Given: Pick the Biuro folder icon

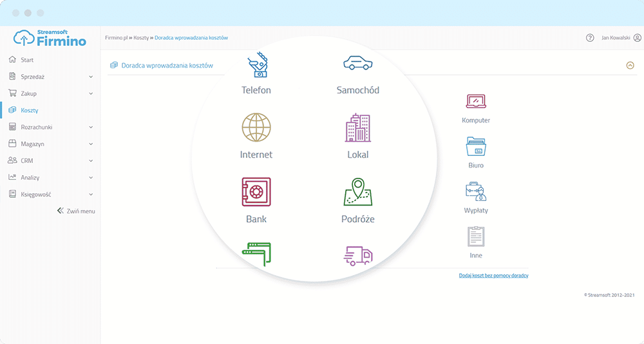Looking at the screenshot, I should tap(476, 146).
